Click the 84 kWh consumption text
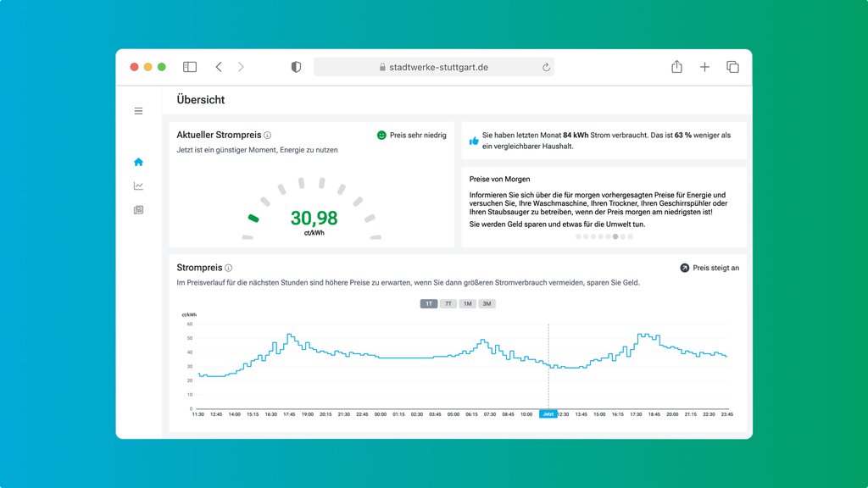Image resolution: width=868 pixels, height=488 pixels. 576,135
